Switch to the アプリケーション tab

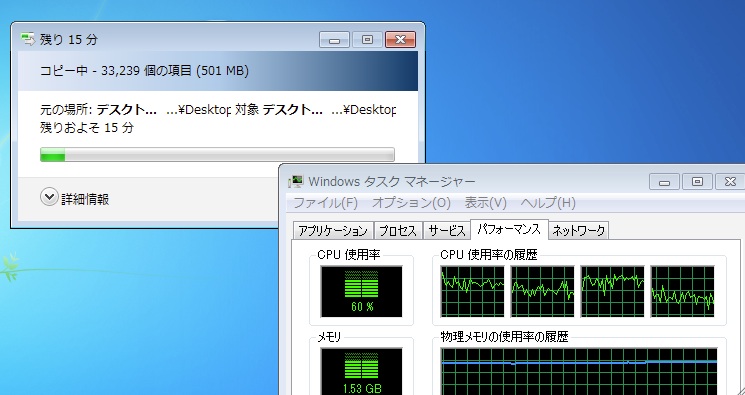(x=333, y=231)
